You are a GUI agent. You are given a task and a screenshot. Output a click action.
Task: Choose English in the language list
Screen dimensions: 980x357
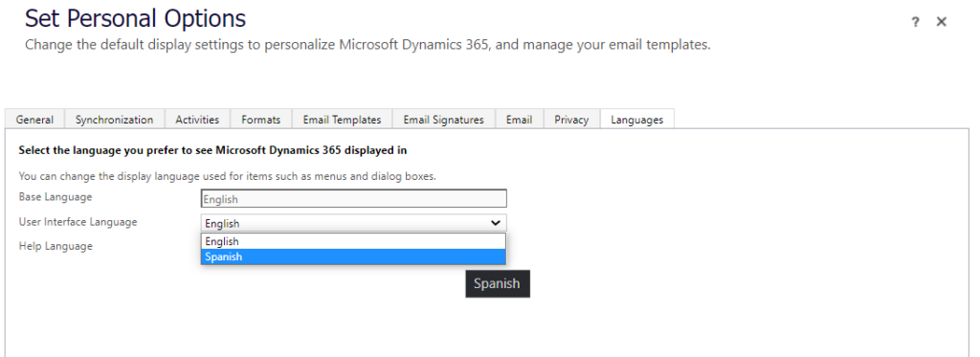click(x=353, y=241)
